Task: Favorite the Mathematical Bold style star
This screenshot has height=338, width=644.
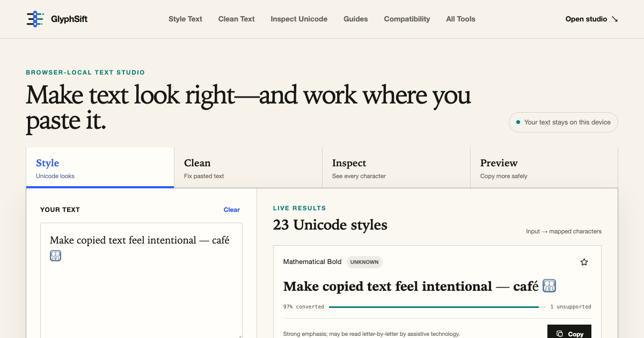Action: point(584,262)
